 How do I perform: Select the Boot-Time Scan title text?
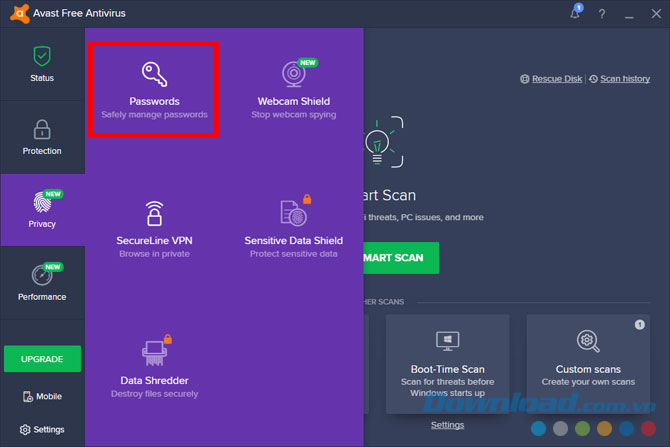[x=447, y=369]
